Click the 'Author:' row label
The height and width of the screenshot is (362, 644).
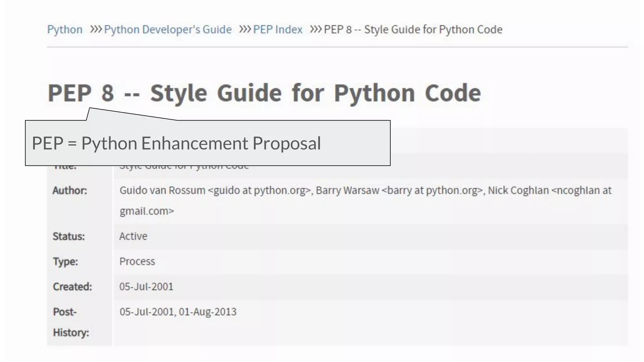click(70, 190)
